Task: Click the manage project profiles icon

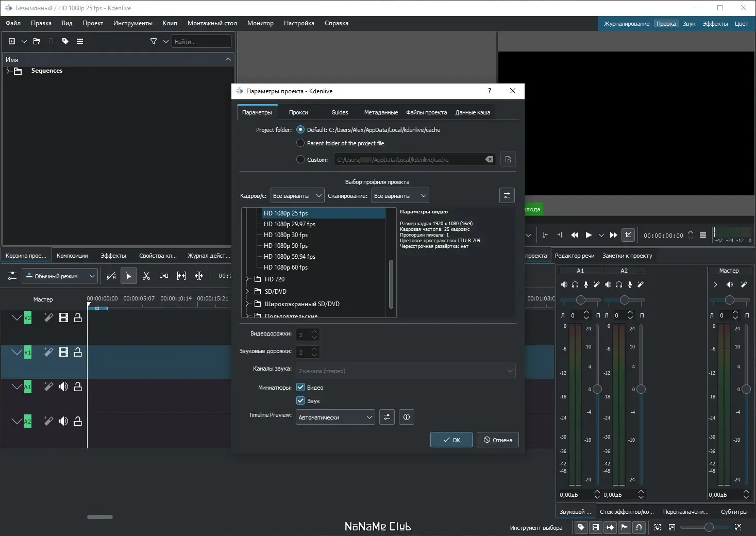Action: (507, 195)
